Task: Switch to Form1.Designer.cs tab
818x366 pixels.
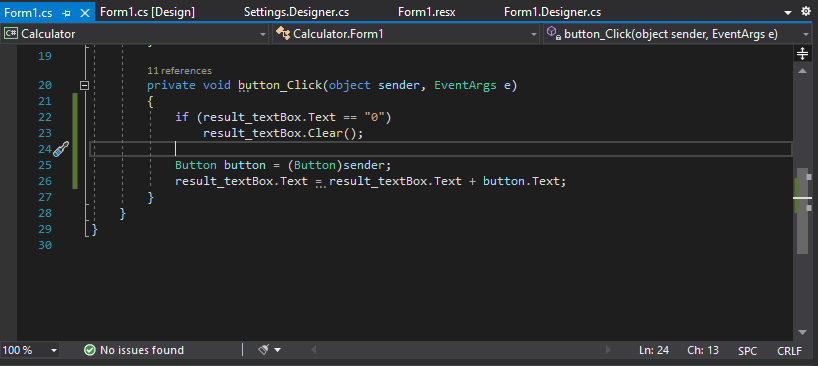Action: [552, 13]
